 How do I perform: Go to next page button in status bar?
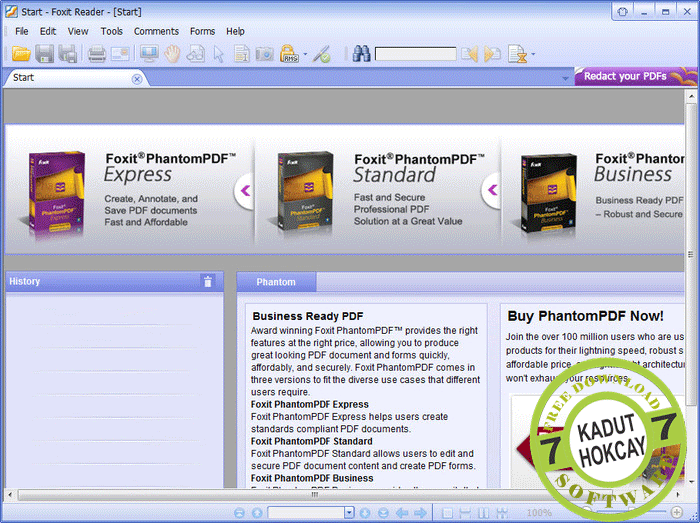point(365,513)
